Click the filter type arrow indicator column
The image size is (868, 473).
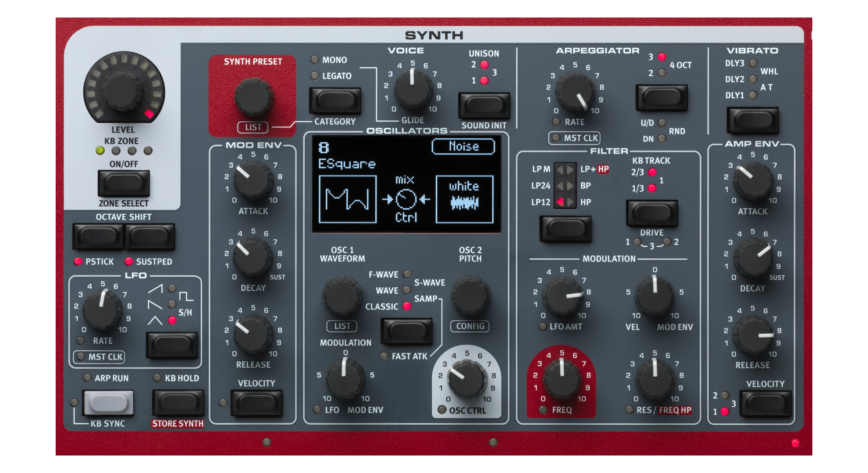565,185
